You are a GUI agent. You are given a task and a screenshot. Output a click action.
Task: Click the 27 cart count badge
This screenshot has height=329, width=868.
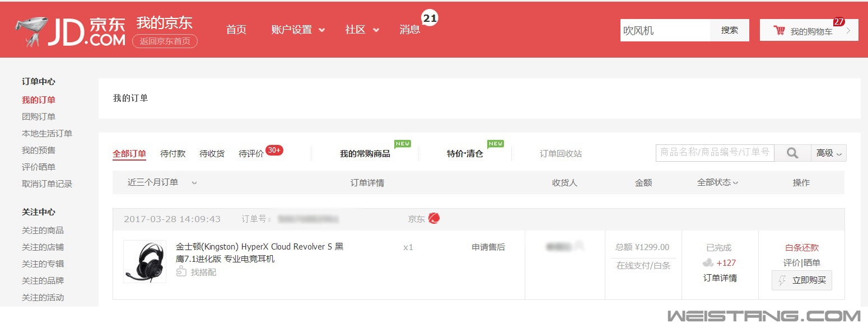[x=838, y=22]
